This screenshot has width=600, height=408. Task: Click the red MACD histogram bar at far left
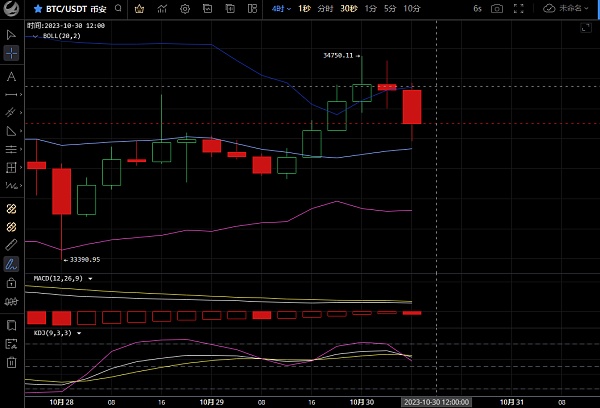36,317
